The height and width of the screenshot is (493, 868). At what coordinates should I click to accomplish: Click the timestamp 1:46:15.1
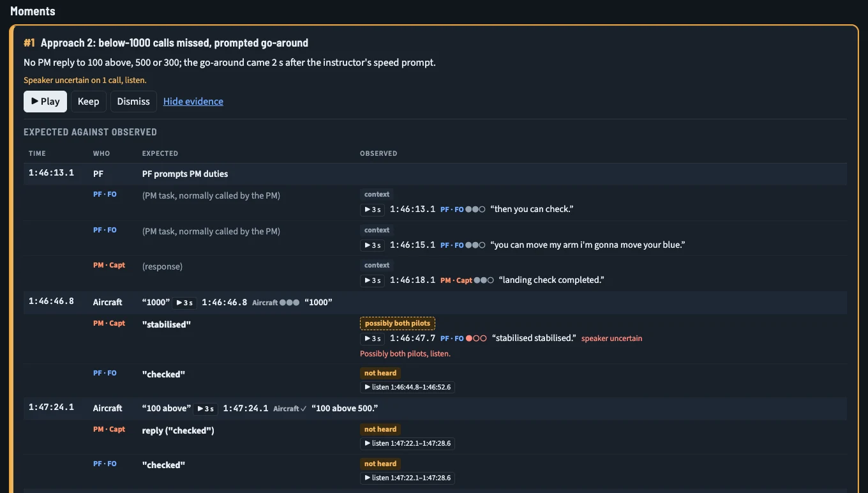click(x=412, y=245)
